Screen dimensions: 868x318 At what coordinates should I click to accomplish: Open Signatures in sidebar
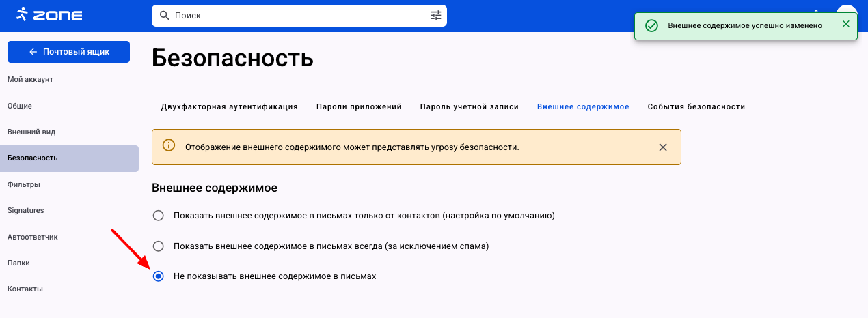pos(25,210)
